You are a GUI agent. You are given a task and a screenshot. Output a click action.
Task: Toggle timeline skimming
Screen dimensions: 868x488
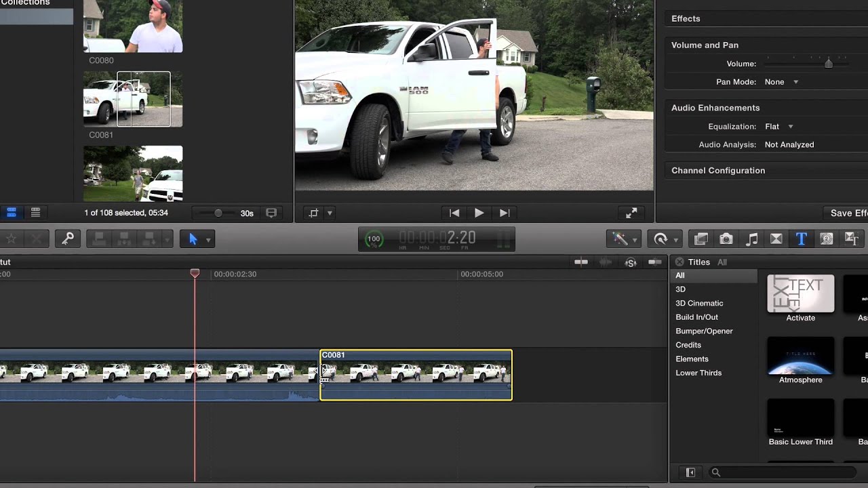pos(581,262)
